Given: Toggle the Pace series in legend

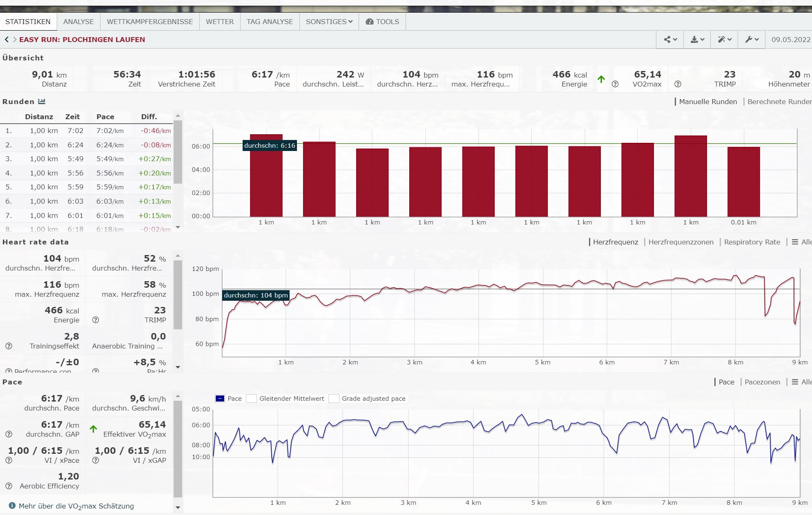Looking at the screenshot, I should [x=220, y=399].
